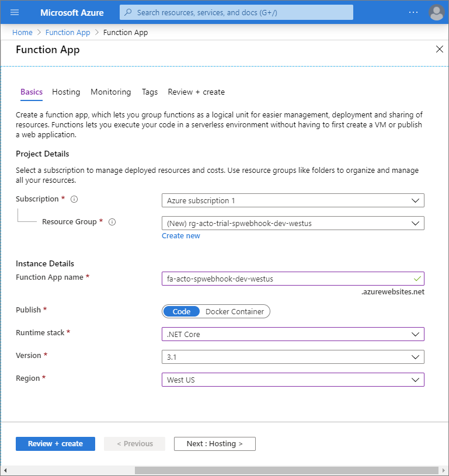Open the Subscription dropdown

(293, 200)
